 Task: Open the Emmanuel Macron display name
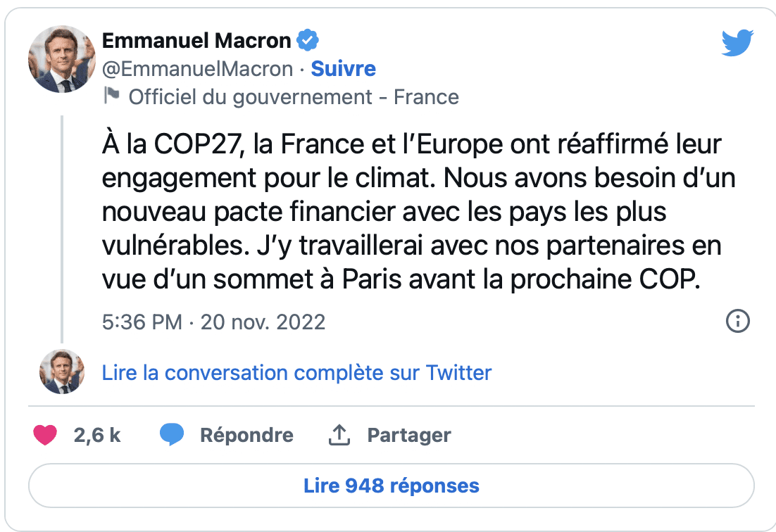click(x=196, y=41)
